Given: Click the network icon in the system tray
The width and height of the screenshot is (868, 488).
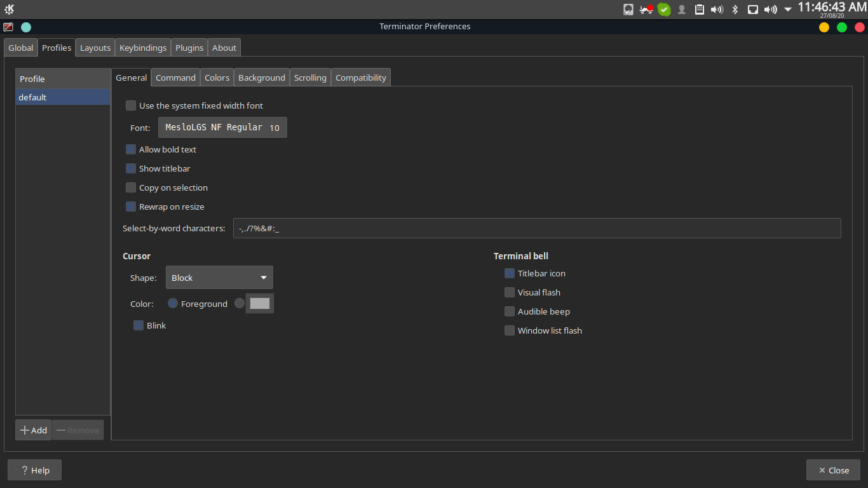Looking at the screenshot, I should click(x=753, y=9).
